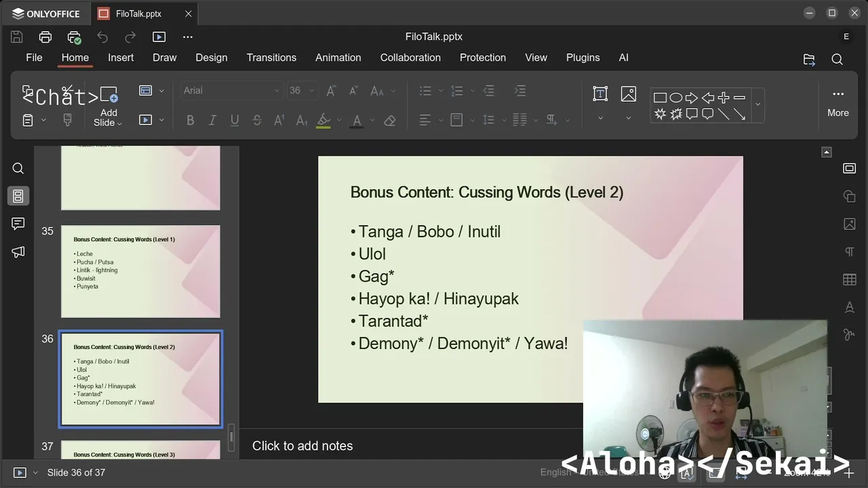868x488 pixels.
Task: Pick the right arrow shape
Action: click(692, 98)
